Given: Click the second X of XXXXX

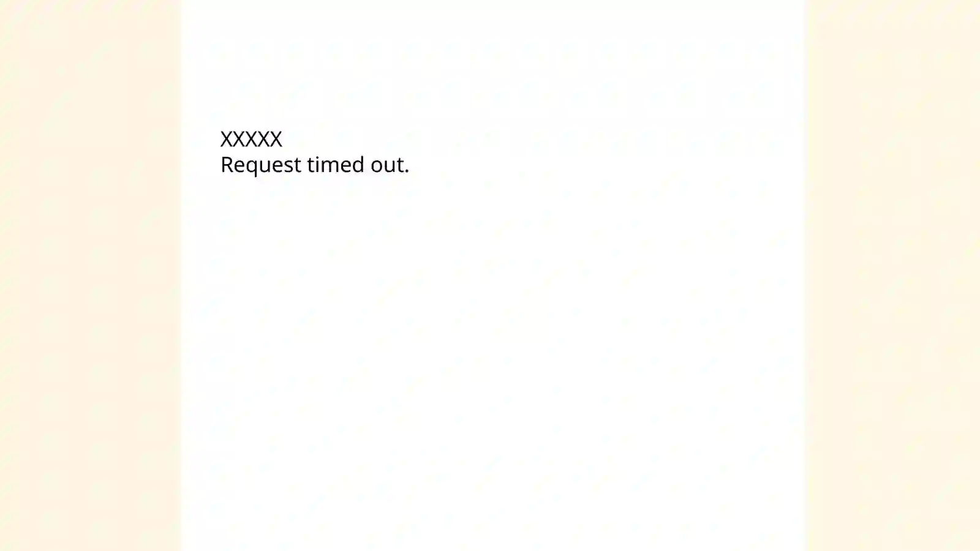Looking at the screenshot, I should pyautogui.click(x=239, y=139).
